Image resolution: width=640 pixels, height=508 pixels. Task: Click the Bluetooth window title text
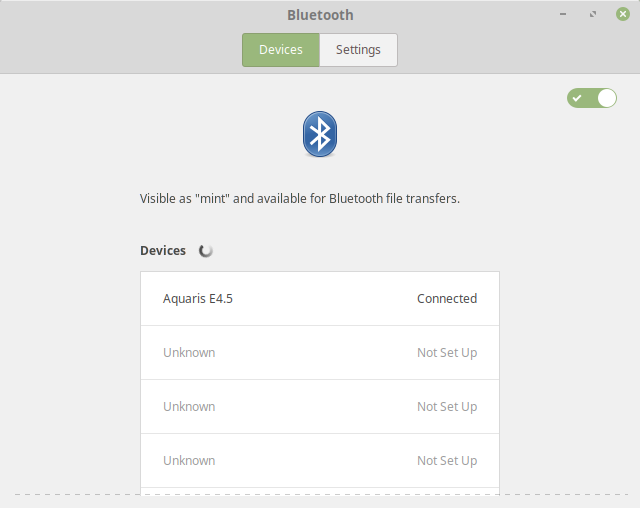[320, 15]
